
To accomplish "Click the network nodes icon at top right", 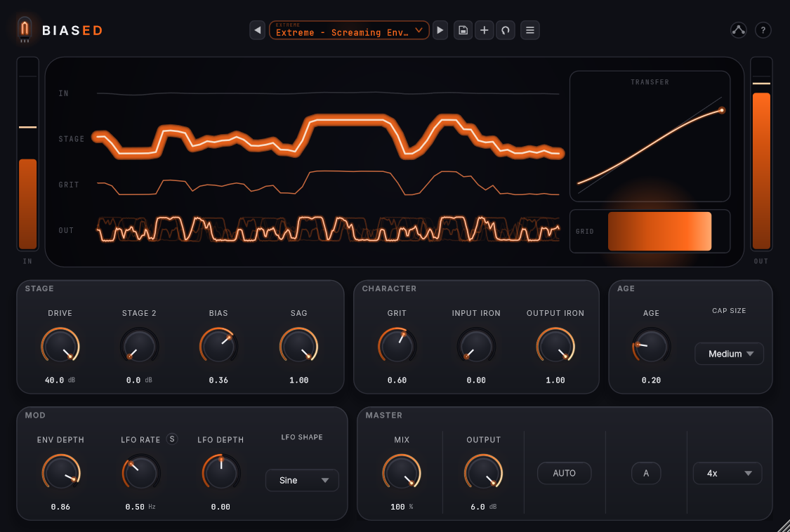I will coord(739,30).
